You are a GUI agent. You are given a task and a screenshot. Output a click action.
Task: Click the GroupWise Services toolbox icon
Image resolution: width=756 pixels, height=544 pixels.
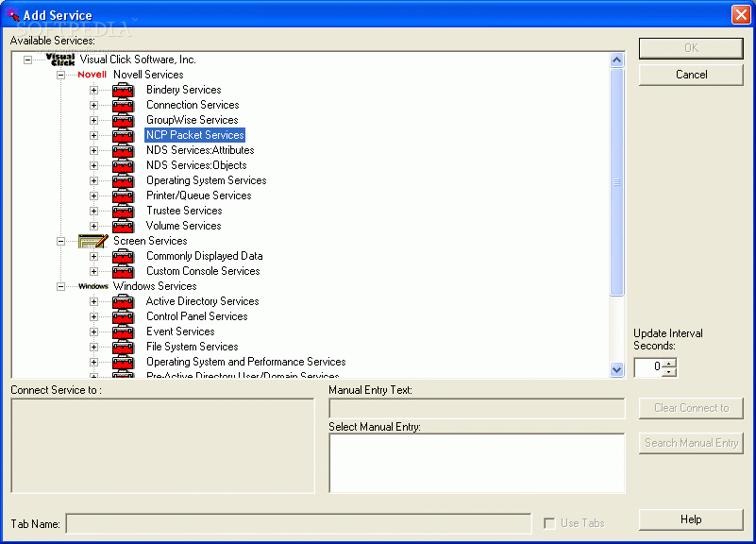pyautogui.click(x=123, y=120)
